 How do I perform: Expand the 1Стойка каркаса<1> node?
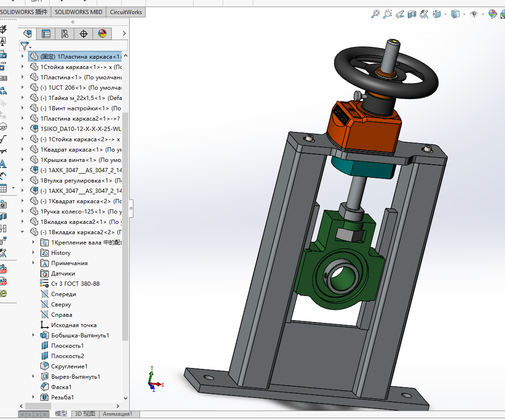pos(23,67)
